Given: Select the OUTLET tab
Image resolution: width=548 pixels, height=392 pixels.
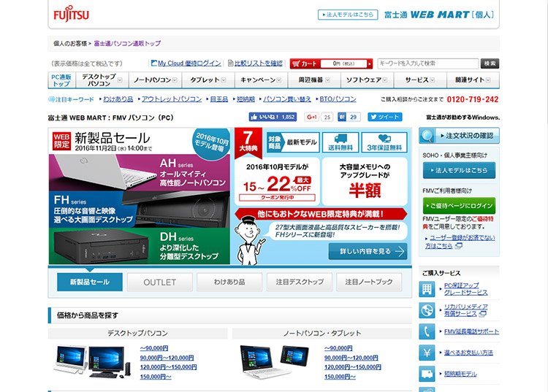Looking at the screenshot, I should point(160,282).
